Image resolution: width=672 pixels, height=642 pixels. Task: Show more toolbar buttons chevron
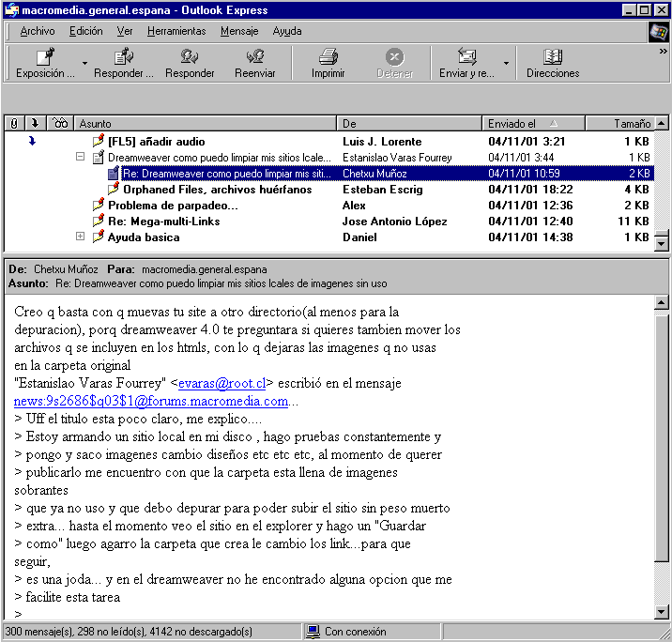coord(663,52)
